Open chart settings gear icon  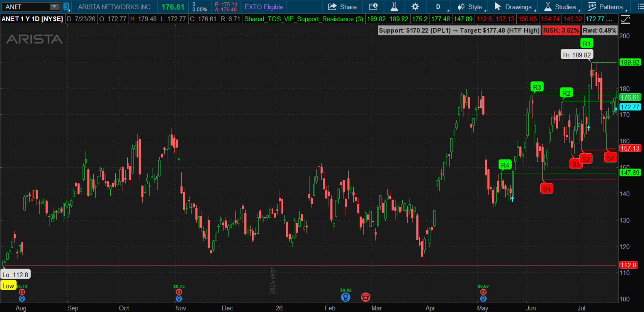(415, 6)
